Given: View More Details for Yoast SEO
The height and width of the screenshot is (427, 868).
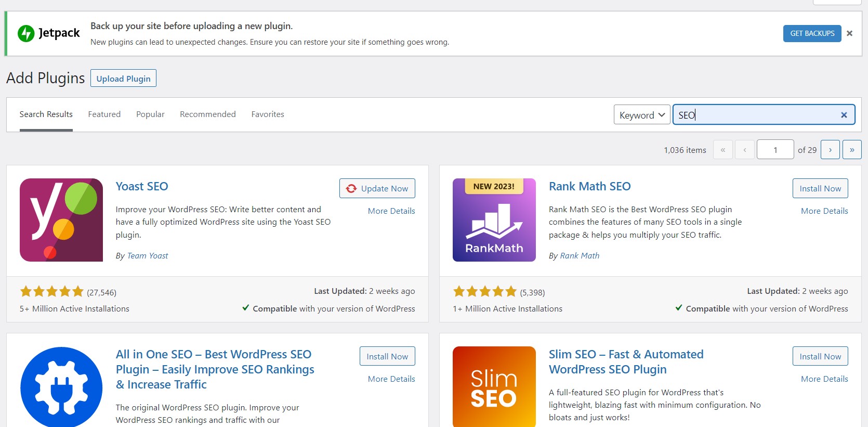Looking at the screenshot, I should (x=391, y=211).
